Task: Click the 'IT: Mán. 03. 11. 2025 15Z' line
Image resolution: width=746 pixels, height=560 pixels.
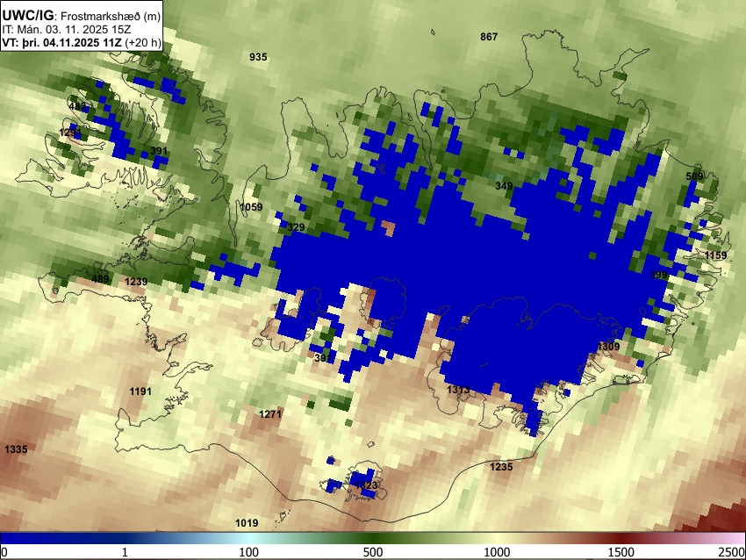Action: point(66,30)
